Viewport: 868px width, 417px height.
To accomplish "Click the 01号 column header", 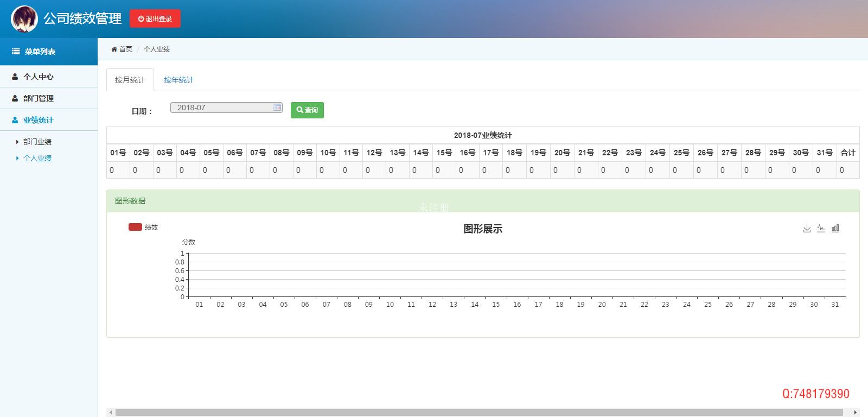I will pyautogui.click(x=118, y=153).
